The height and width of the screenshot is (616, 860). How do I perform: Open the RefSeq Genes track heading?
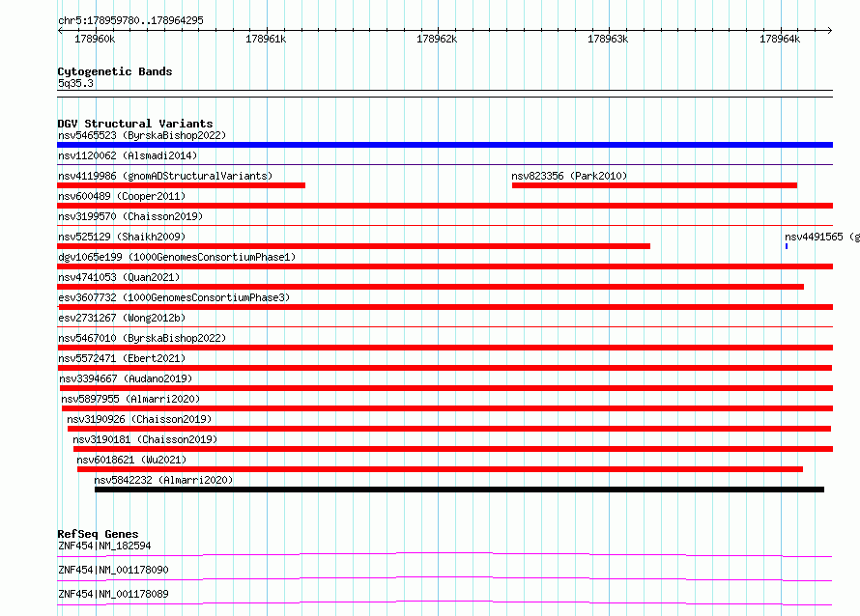click(x=98, y=534)
